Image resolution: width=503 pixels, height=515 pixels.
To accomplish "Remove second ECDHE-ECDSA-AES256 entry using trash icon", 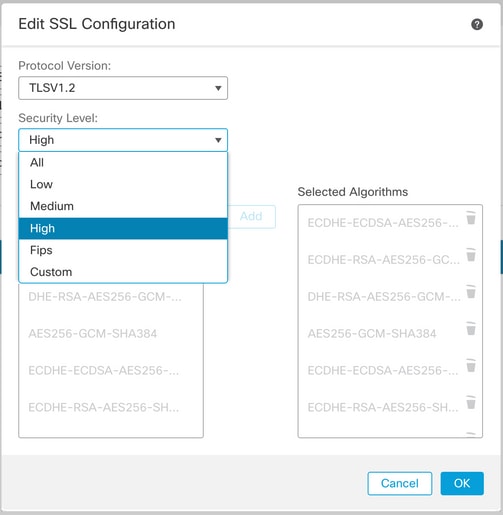I will click(x=471, y=366).
